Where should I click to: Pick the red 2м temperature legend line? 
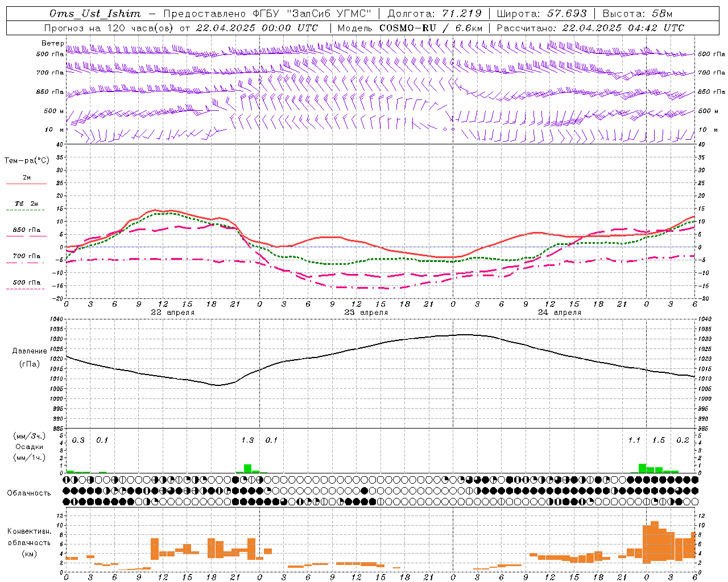coord(26,184)
